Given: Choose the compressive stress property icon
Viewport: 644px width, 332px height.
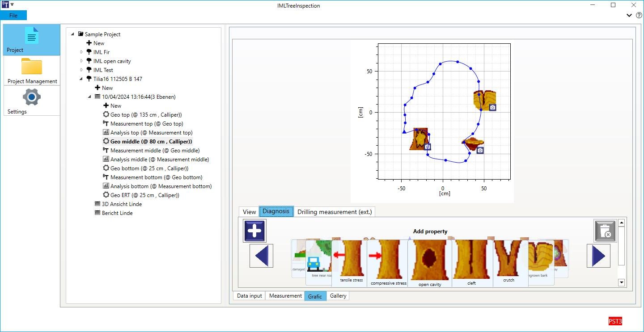Looking at the screenshot, I should [389, 263].
